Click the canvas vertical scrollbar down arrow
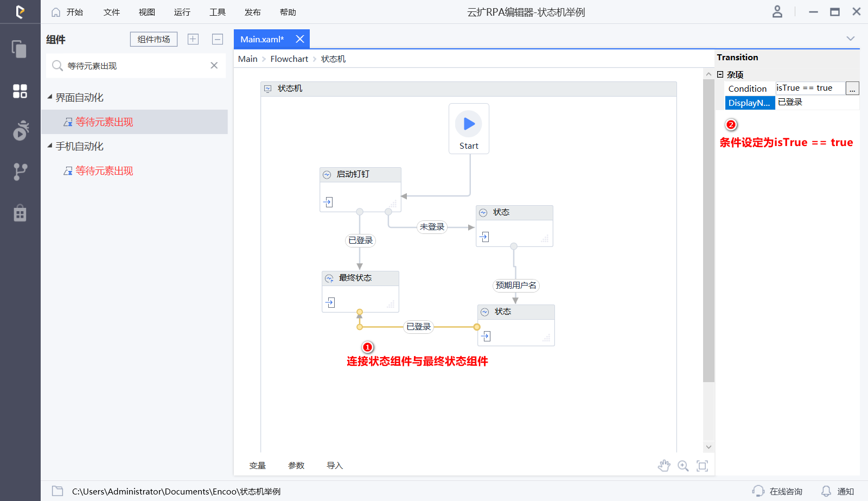 point(709,447)
